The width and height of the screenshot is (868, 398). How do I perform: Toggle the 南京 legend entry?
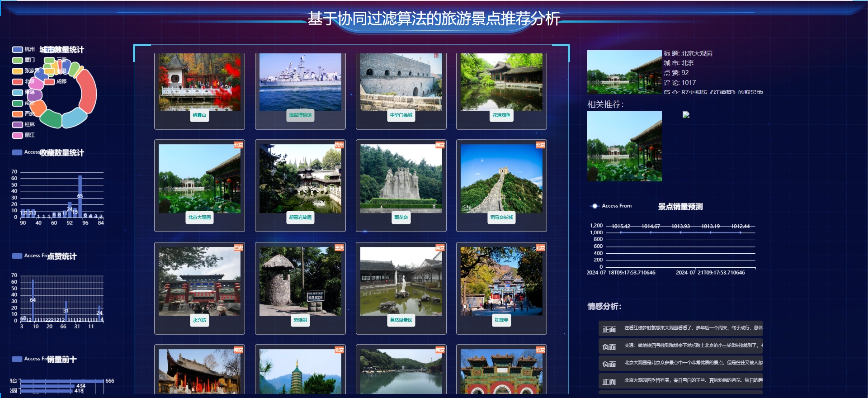23,103
